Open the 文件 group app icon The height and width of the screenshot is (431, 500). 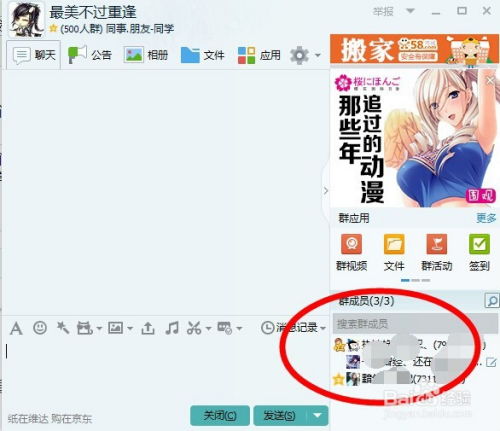pos(394,253)
